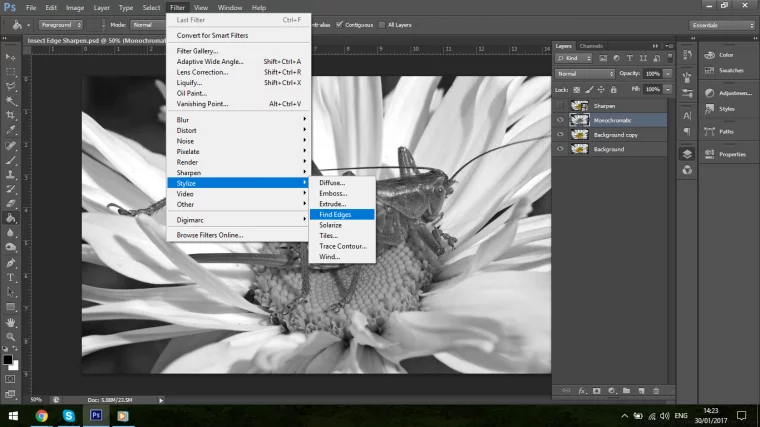Open the Foreground fill source dropdown
This screenshot has width=760, height=427.
tap(61, 25)
